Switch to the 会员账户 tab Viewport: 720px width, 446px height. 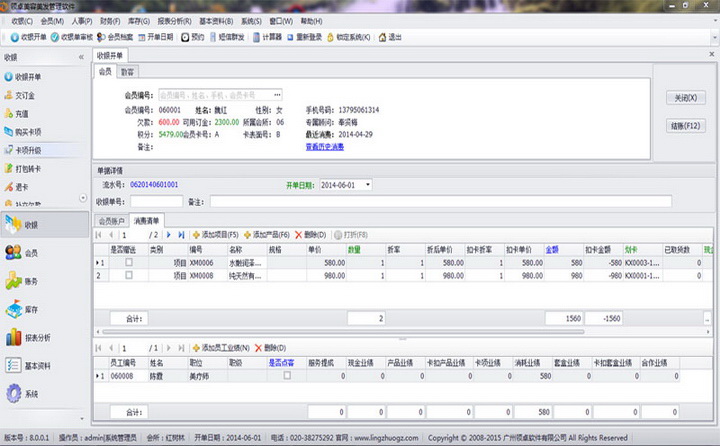click(112, 221)
